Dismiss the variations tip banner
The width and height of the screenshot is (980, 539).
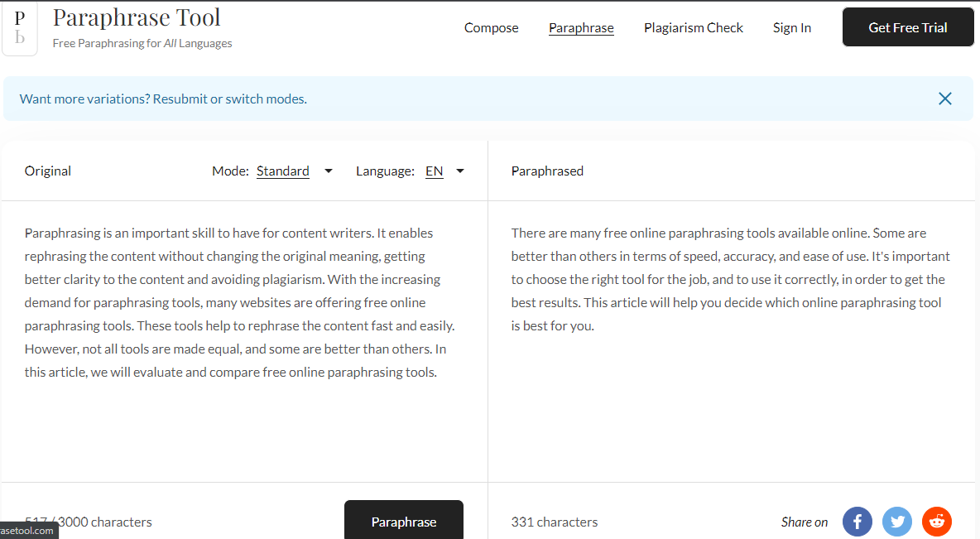pyautogui.click(x=945, y=99)
